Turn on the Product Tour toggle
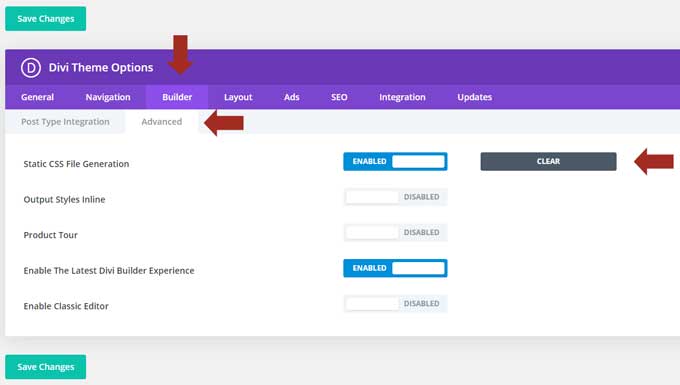The image size is (680, 385). 395,232
